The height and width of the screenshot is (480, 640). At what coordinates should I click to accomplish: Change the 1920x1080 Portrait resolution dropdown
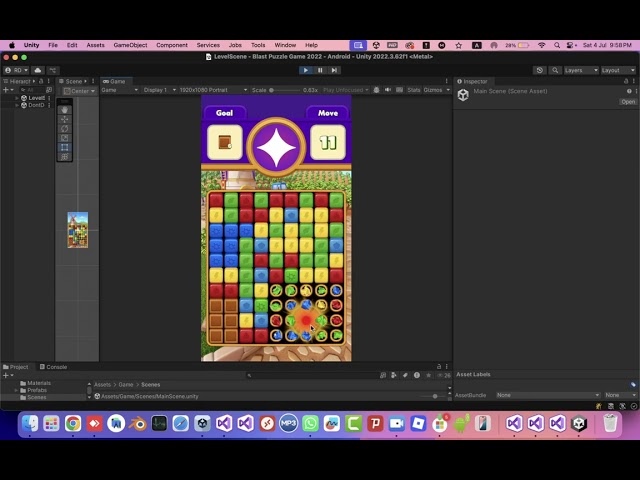coord(213,90)
